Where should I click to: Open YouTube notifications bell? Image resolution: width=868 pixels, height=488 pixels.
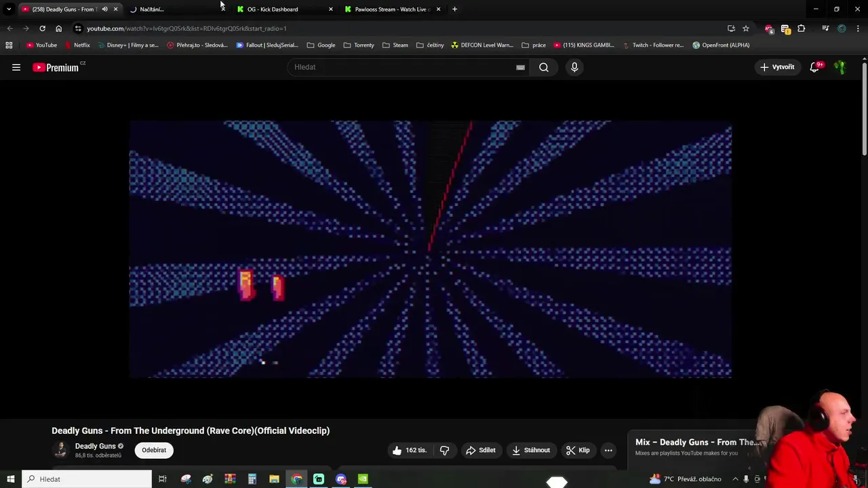tap(815, 67)
